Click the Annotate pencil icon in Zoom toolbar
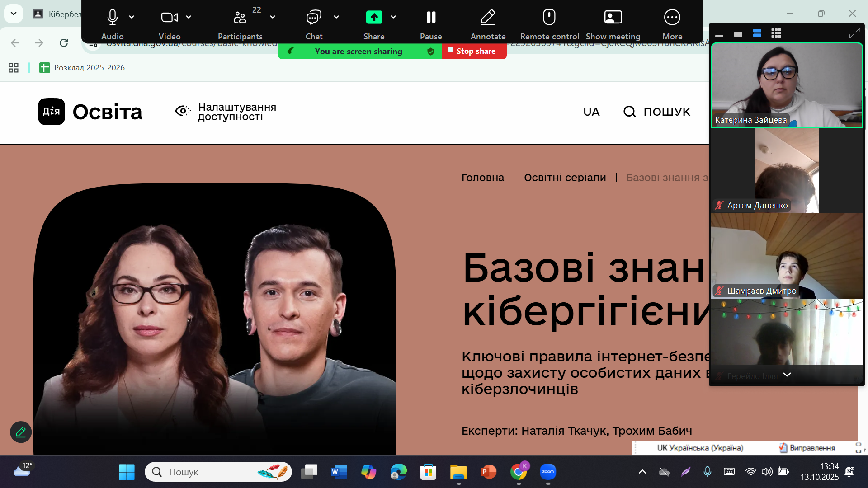This screenshot has width=868, height=488. point(488,18)
